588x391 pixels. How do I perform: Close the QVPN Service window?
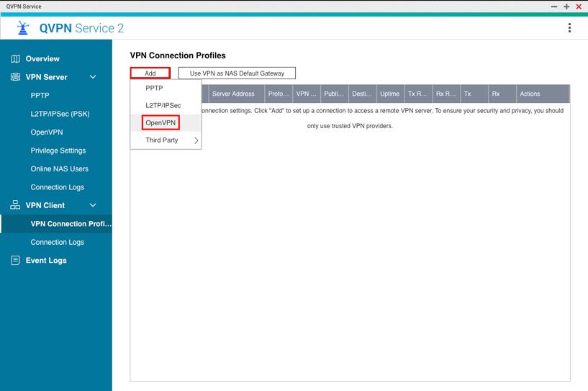(579, 6)
